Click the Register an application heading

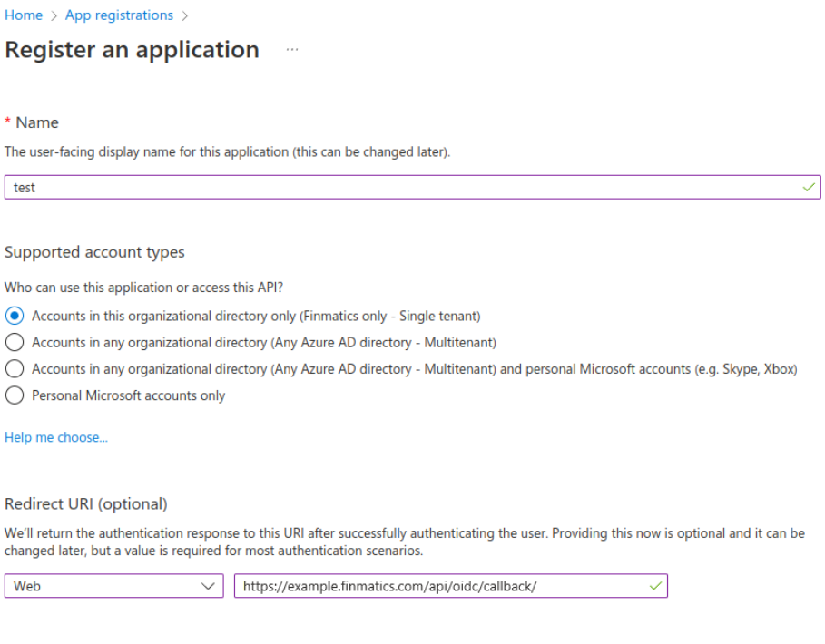pyautogui.click(x=131, y=50)
